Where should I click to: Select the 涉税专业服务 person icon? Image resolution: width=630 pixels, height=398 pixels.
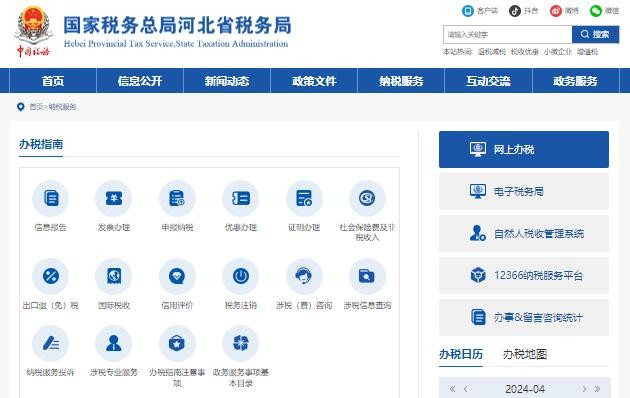tap(114, 343)
